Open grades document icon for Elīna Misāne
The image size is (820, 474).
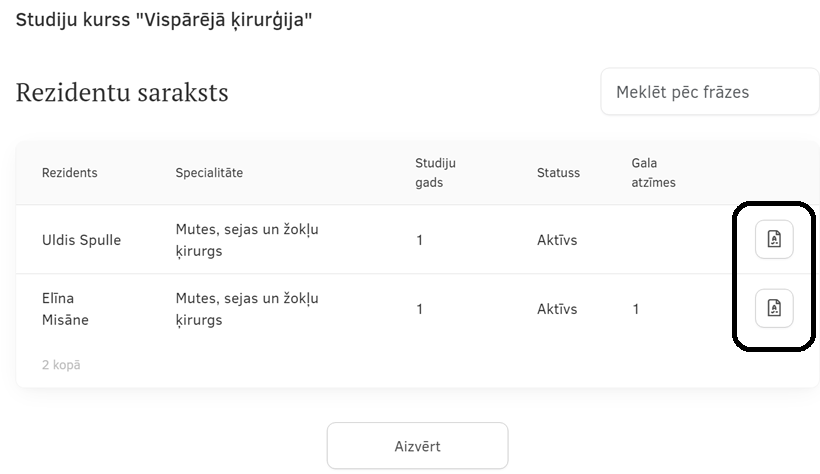[x=774, y=308]
